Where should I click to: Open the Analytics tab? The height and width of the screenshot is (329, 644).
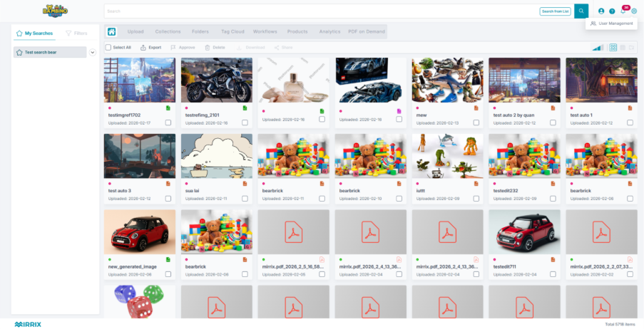(329, 31)
